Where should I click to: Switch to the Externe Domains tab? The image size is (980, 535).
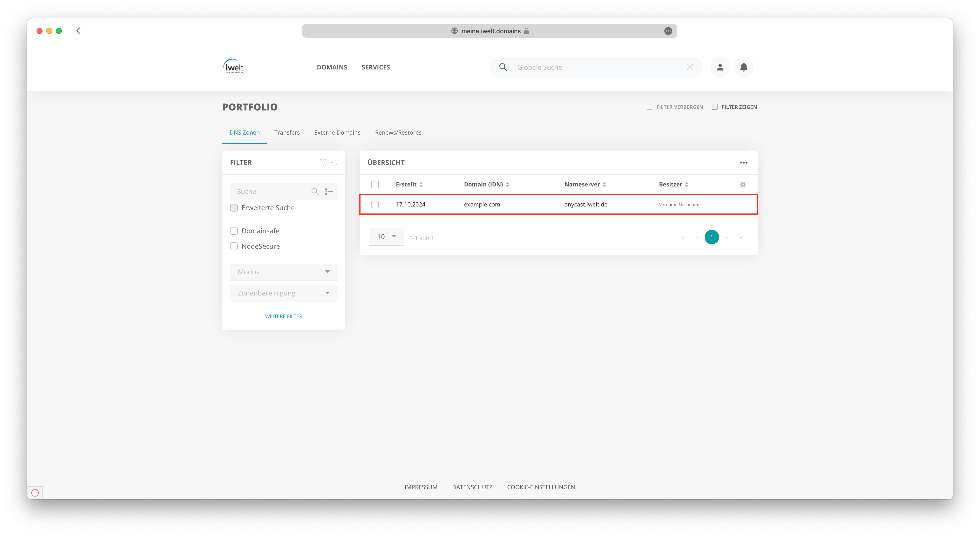pos(337,132)
